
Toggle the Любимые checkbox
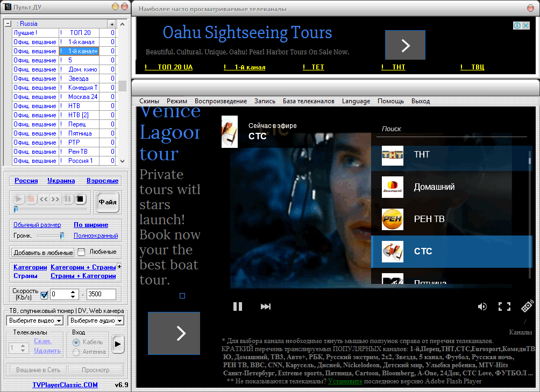(x=81, y=252)
